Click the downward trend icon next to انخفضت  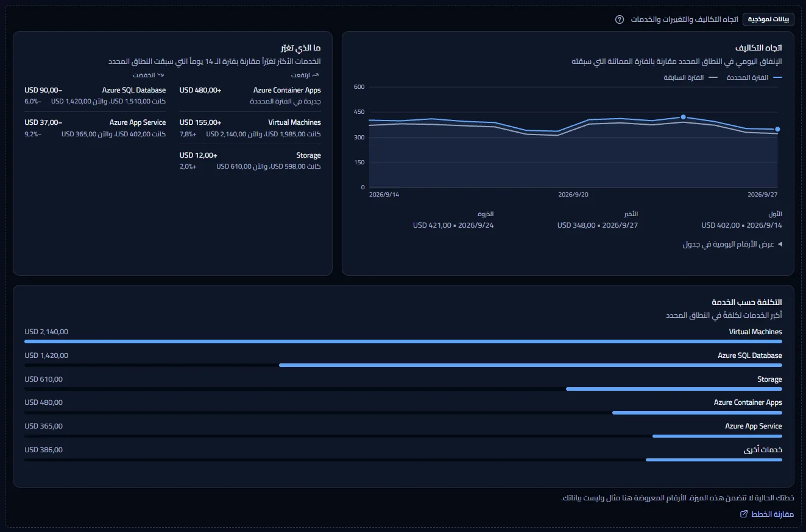[x=161, y=75]
